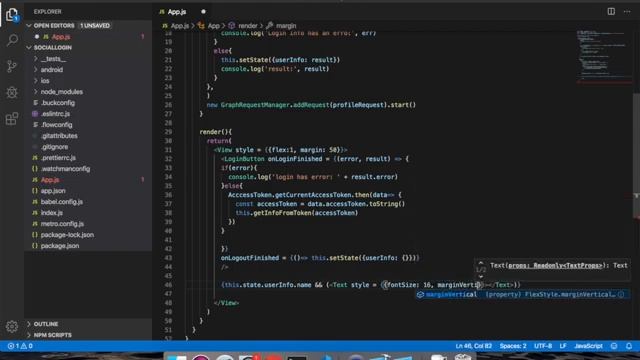This screenshot has height=360, width=640.
Task: Click the App class breadcrumb
Action: click(209, 26)
